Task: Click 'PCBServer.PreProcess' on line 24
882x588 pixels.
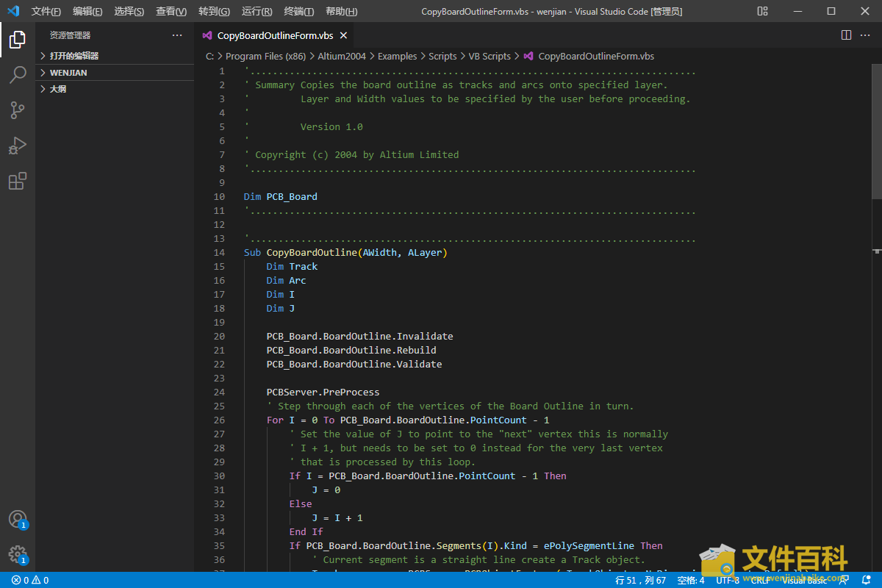Action: (x=323, y=392)
